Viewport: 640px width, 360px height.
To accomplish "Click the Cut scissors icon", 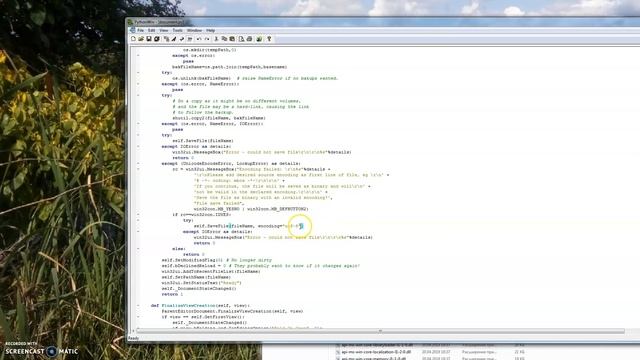I will coord(216,39).
